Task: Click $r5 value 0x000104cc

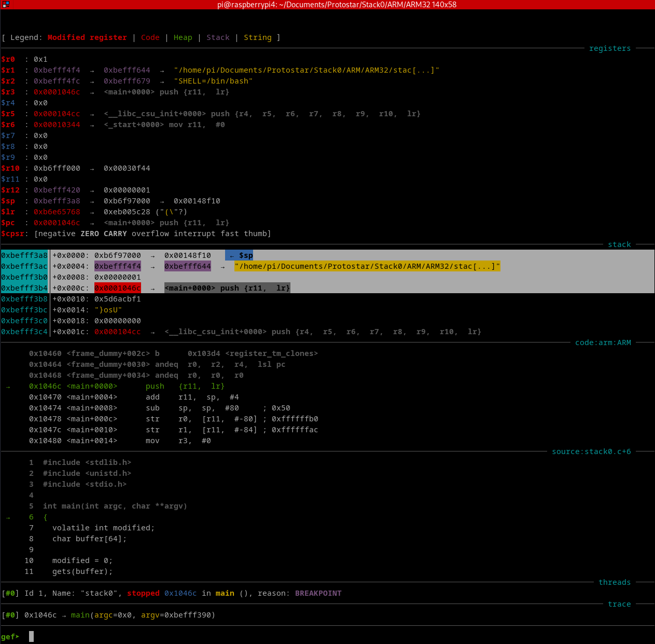Action: pos(57,114)
